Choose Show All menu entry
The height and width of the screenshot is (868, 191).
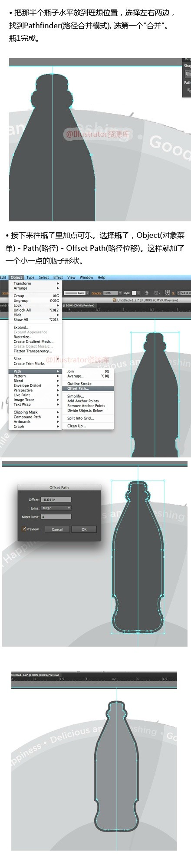point(36,320)
